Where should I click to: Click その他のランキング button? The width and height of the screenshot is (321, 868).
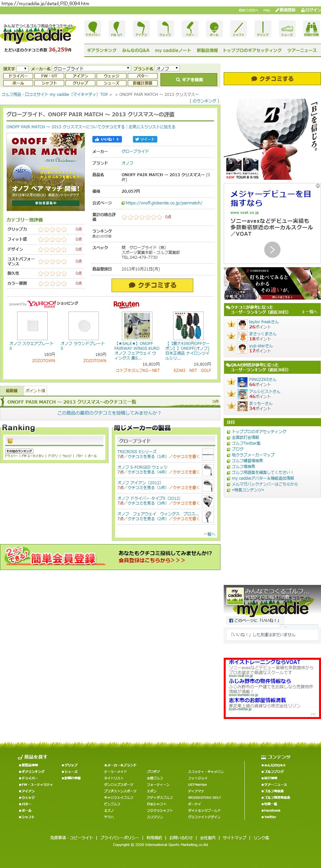[19, 451]
